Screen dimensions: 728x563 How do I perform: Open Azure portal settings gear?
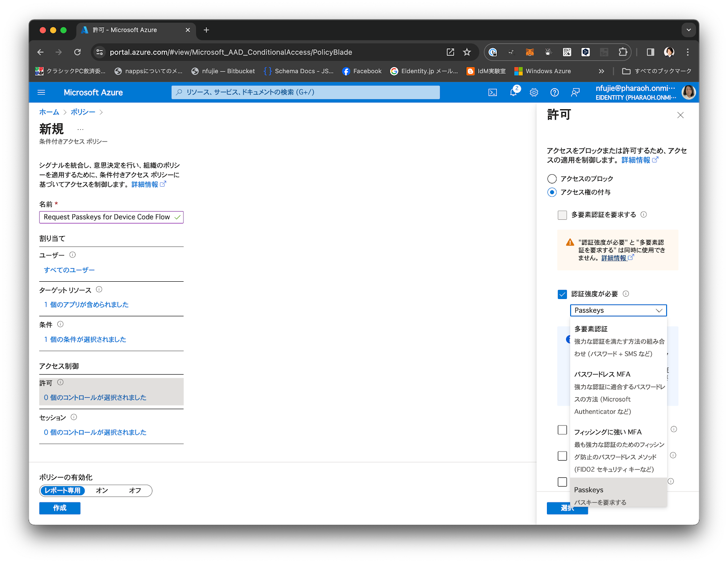pos(534,92)
